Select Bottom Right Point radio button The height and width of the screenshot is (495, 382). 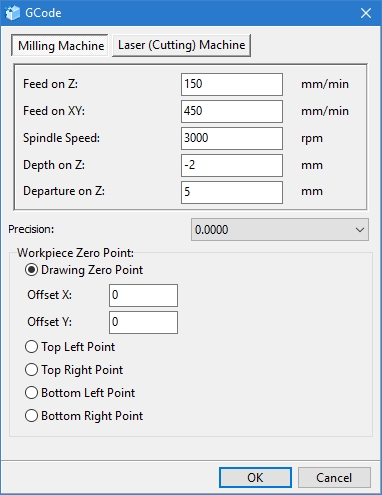[x=84, y=416]
